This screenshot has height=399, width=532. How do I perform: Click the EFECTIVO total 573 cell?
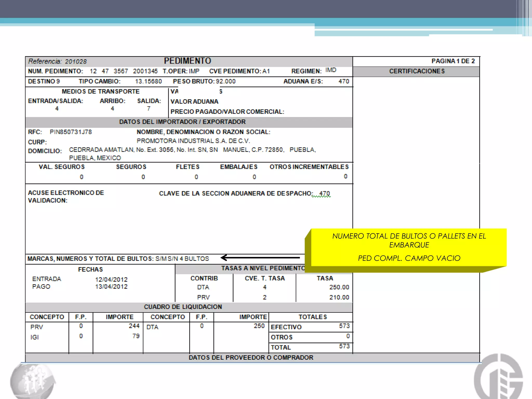311,327
